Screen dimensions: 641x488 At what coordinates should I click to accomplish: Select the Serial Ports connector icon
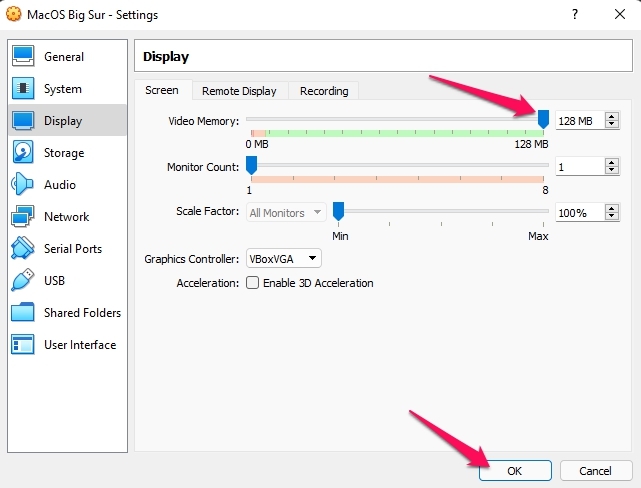click(23, 248)
